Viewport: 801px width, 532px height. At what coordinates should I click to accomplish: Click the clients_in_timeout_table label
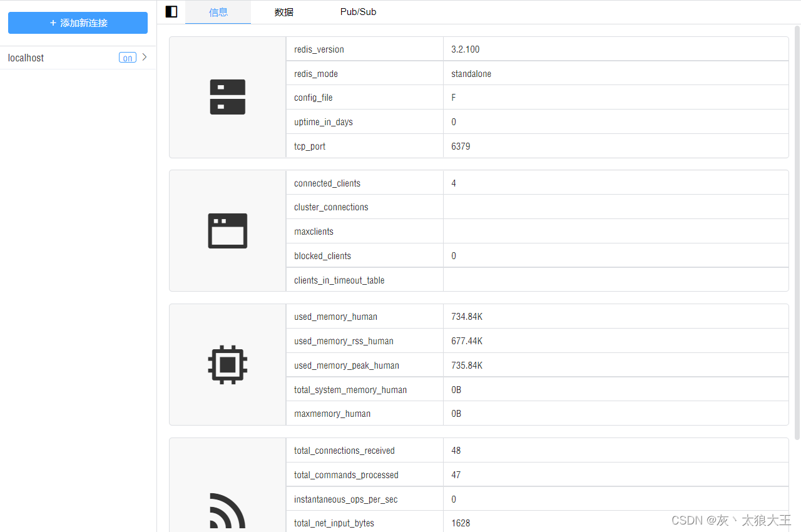pos(339,280)
